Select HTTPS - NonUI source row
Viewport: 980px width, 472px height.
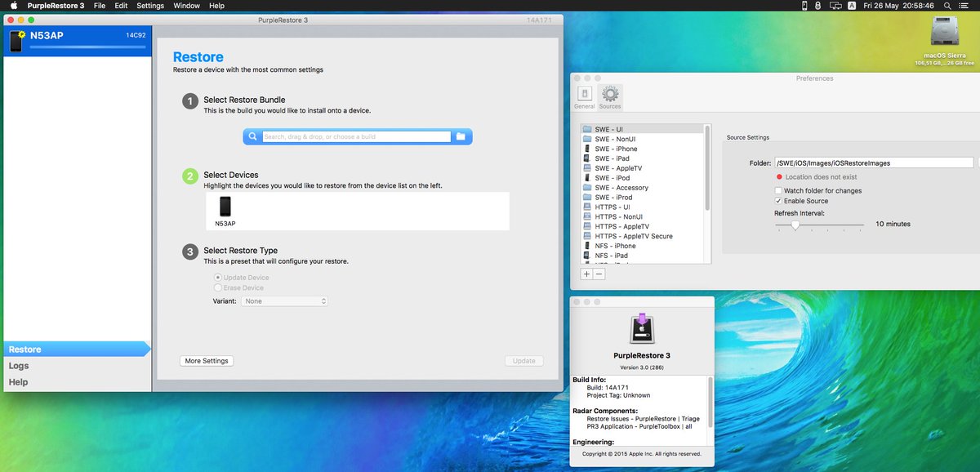pos(642,216)
